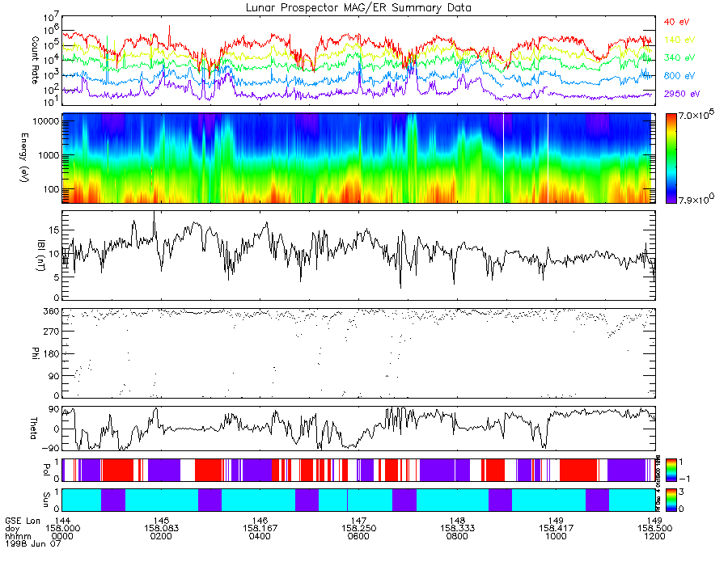Click the date '1998 Jun 07'
Screen dimensions: 728x566
click(33, 543)
